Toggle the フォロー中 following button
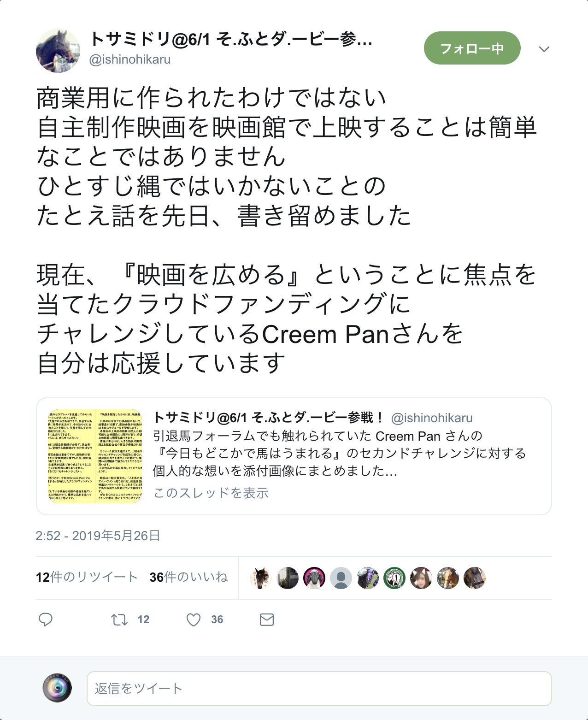The image size is (588, 720). point(472,48)
